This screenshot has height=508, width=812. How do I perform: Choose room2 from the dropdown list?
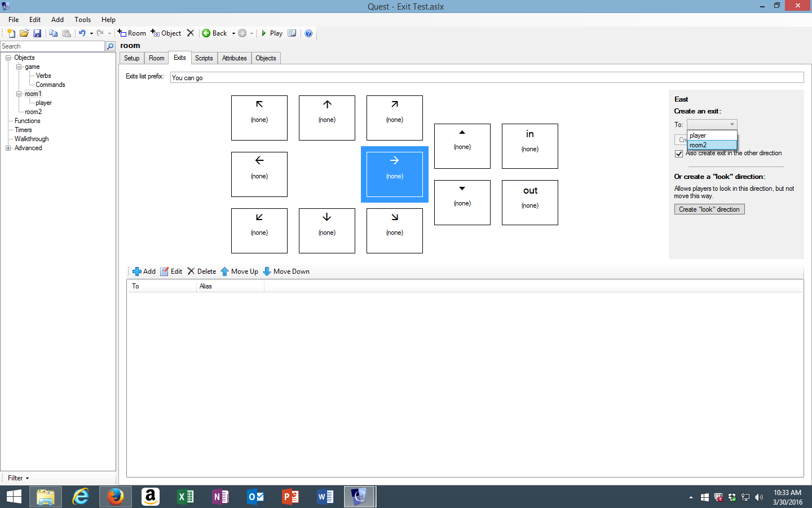712,145
